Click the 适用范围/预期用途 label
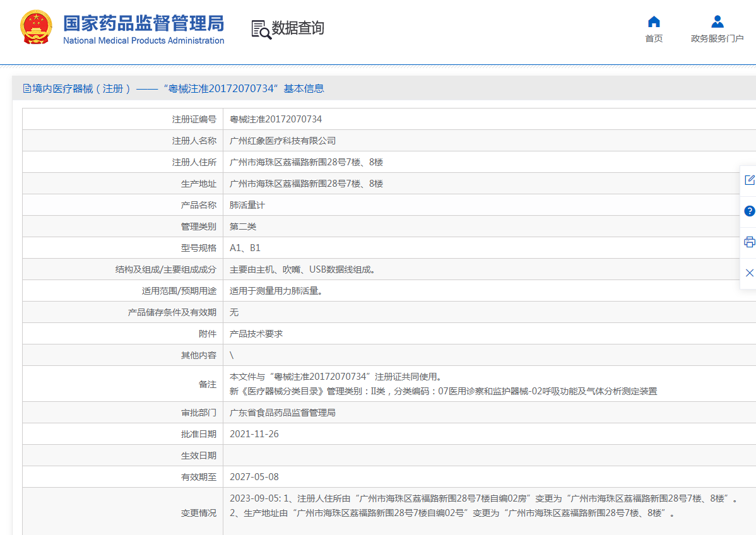 click(179, 291)
